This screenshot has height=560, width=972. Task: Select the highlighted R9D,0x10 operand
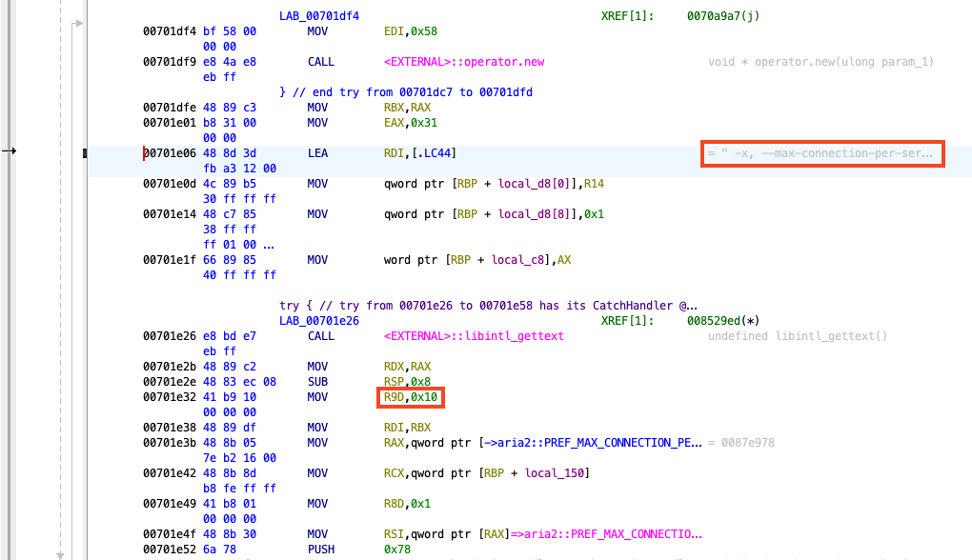tap(411, 396)
